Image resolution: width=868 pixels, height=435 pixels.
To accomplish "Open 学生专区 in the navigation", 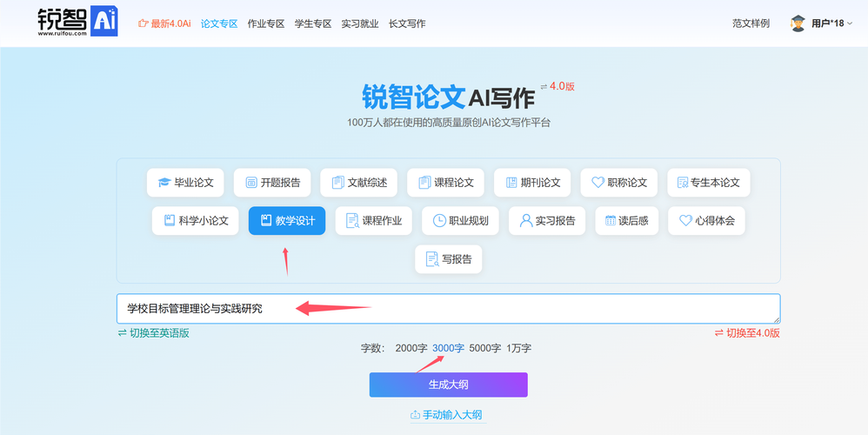I will pyautogui.click(x=313, y=23).
